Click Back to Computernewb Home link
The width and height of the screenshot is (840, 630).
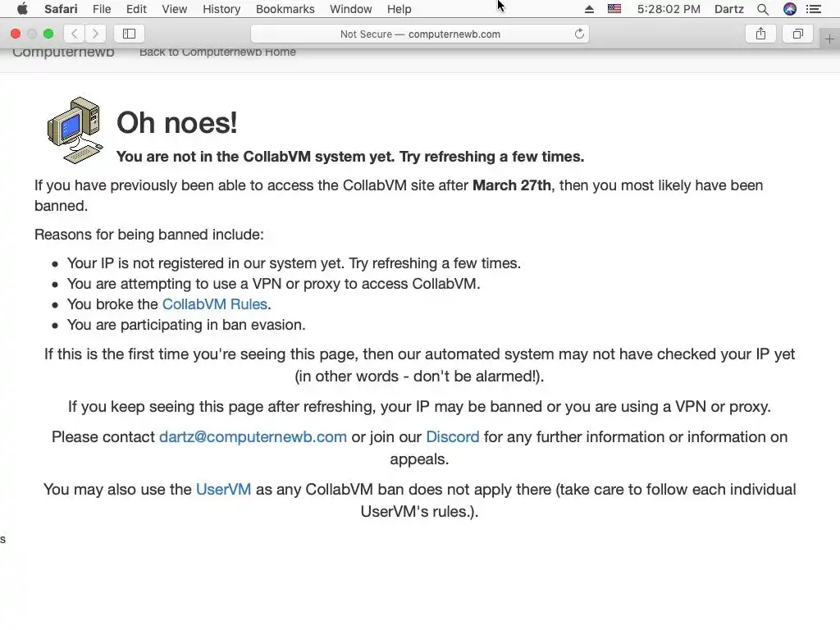217,52
